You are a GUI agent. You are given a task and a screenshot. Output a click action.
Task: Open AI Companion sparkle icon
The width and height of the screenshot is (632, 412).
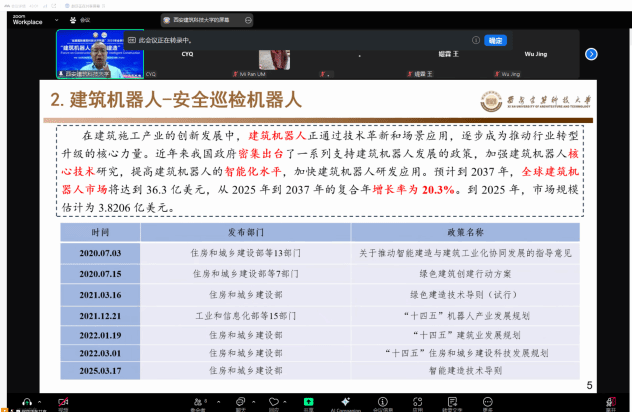pyautogui.click(x=345, y=402)
